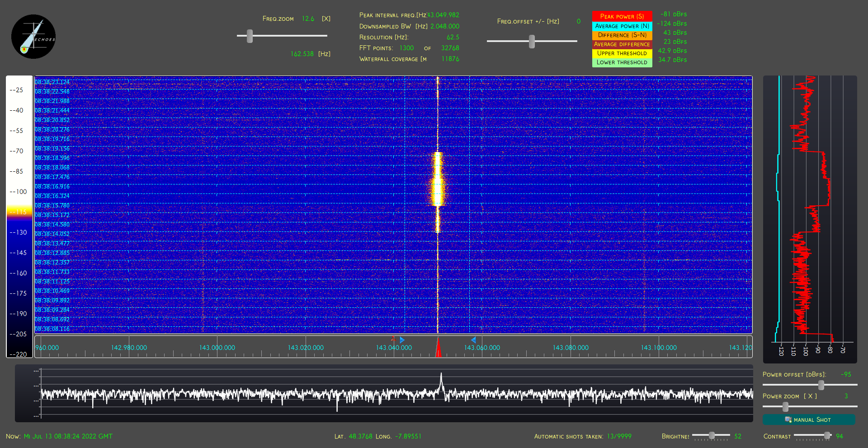
Task: Click the 162.538 Hz readout
Action: [x=302, y=54]
